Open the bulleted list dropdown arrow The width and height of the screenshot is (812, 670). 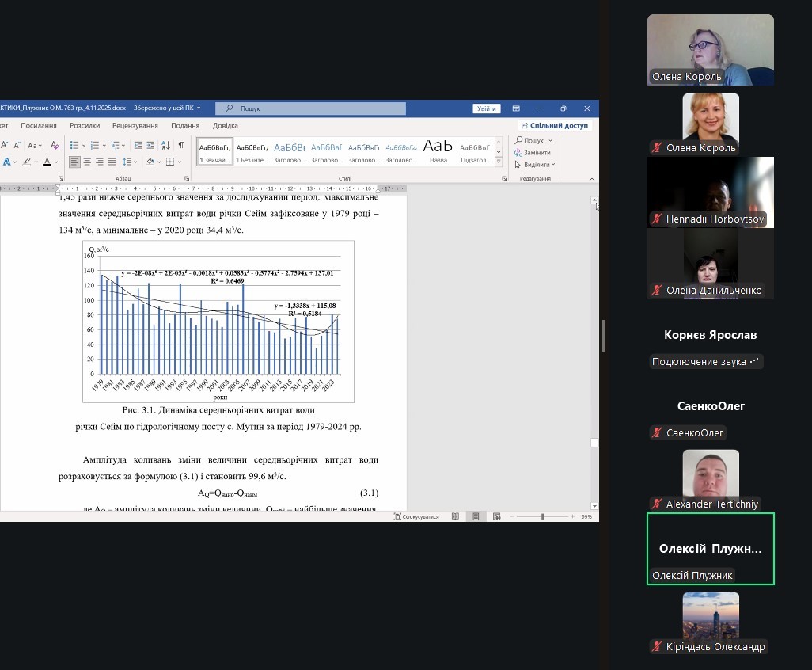(83, 145)
